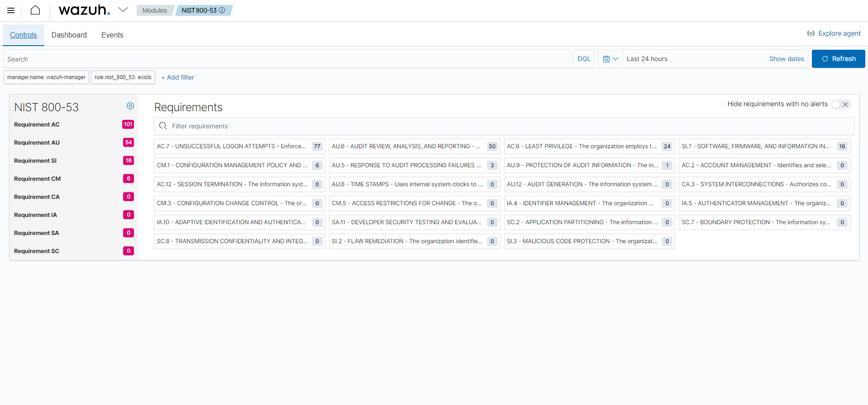This screenshot has width=868, height=405.
Task: Open the Modules breadcrumb
Action: click(155, 10)
